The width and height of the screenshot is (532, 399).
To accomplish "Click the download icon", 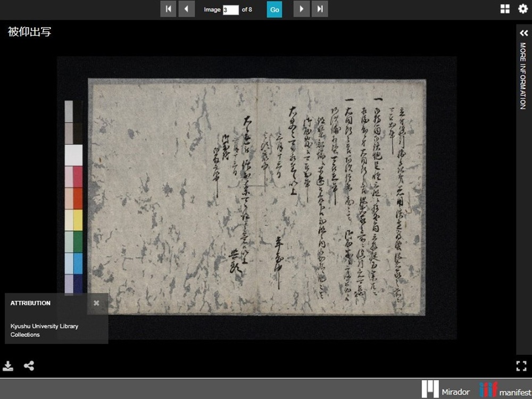I will coord(8,366).
